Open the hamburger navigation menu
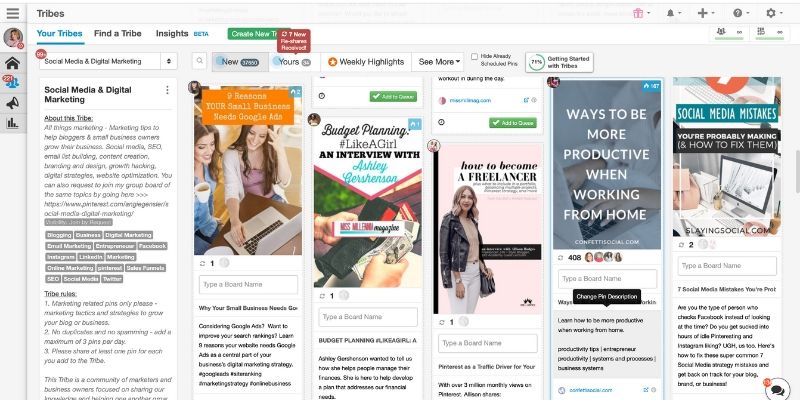 coord(13,13)
